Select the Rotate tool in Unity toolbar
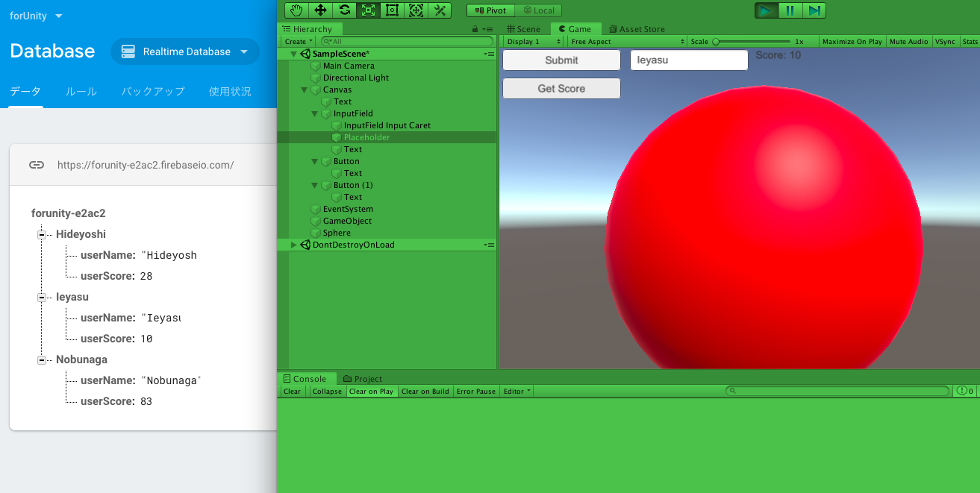The width and height of the screenshot is (980, 493). point(345,10)
